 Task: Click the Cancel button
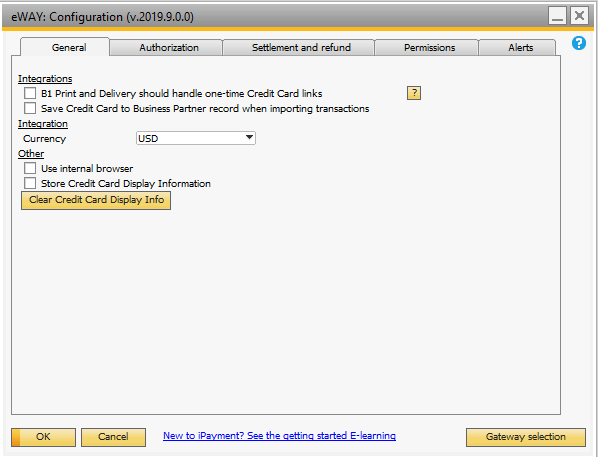tap(113, 437)
